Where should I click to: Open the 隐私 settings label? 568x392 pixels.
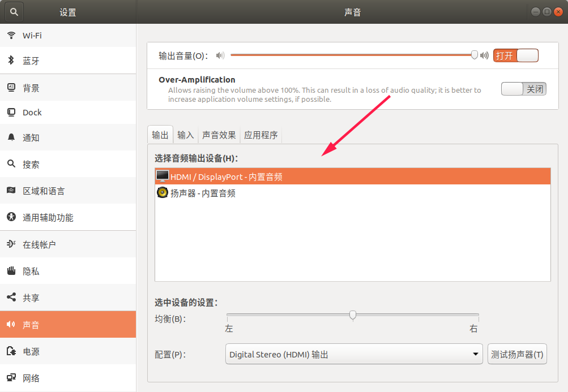31,271
